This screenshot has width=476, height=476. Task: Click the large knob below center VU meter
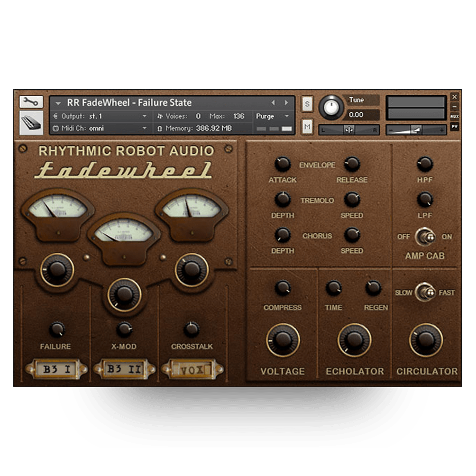124,295
